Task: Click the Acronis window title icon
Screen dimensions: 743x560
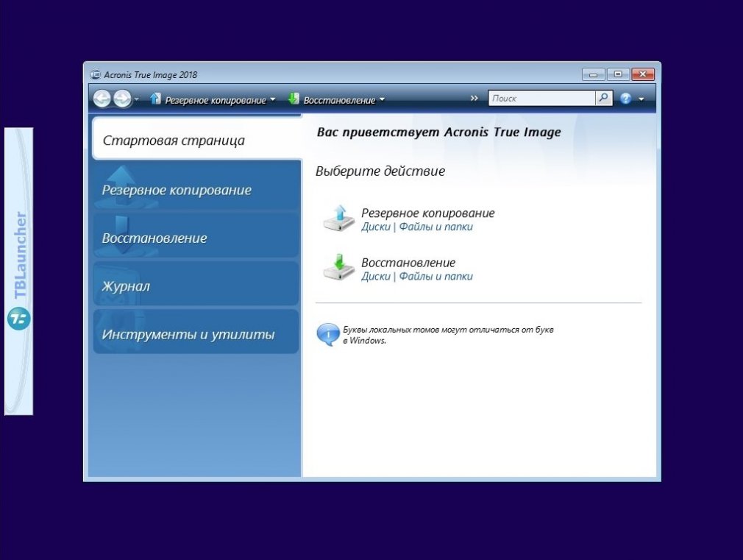Action: 96,74
